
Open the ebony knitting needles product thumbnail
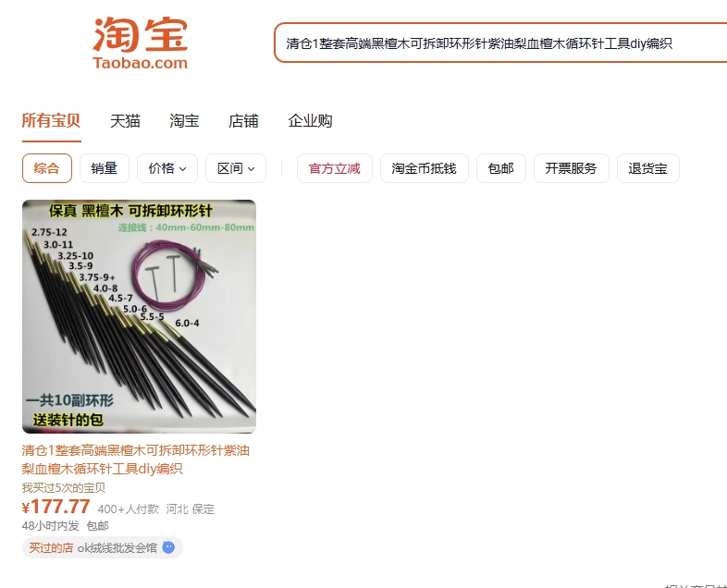(x=139, y=316)
